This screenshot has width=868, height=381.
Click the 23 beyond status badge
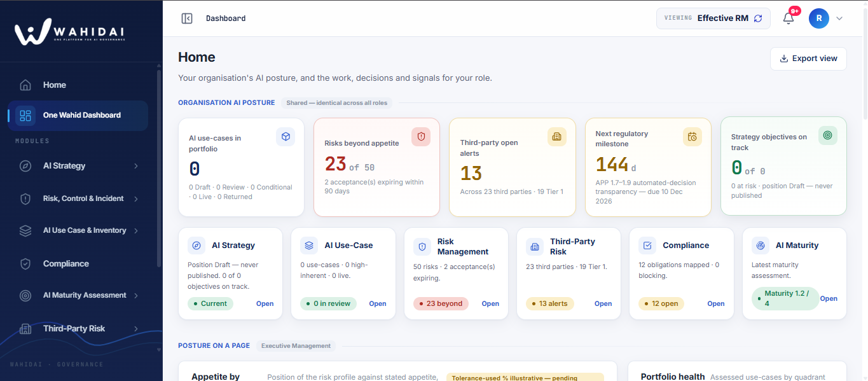point(441,304)
